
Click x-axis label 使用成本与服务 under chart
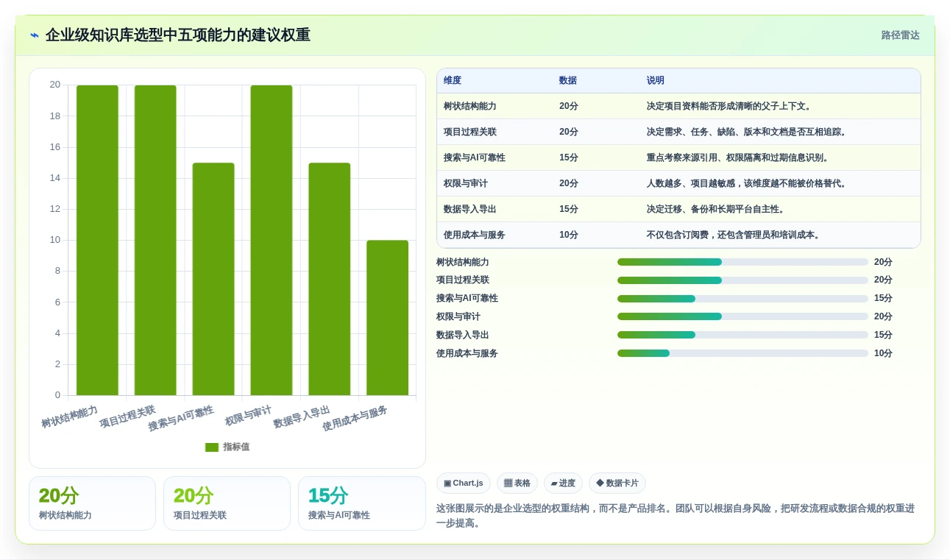point(355,419)
